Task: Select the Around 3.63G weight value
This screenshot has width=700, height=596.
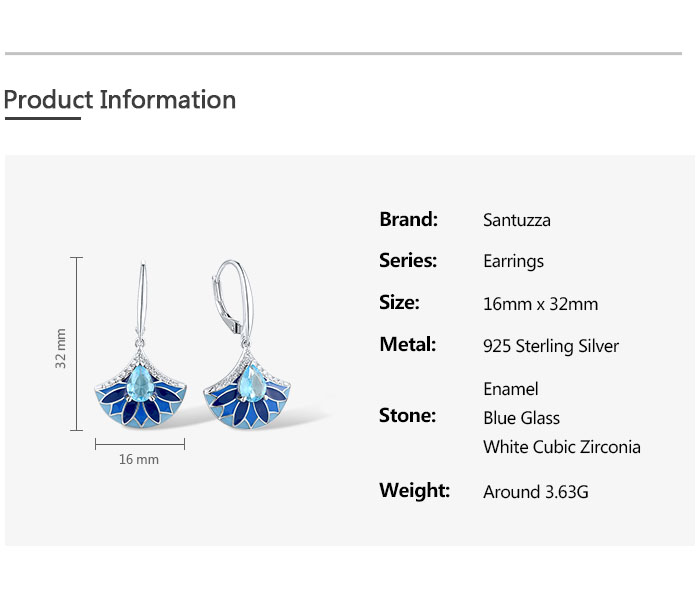Action: pyautogui.click(x=535, y=492)
